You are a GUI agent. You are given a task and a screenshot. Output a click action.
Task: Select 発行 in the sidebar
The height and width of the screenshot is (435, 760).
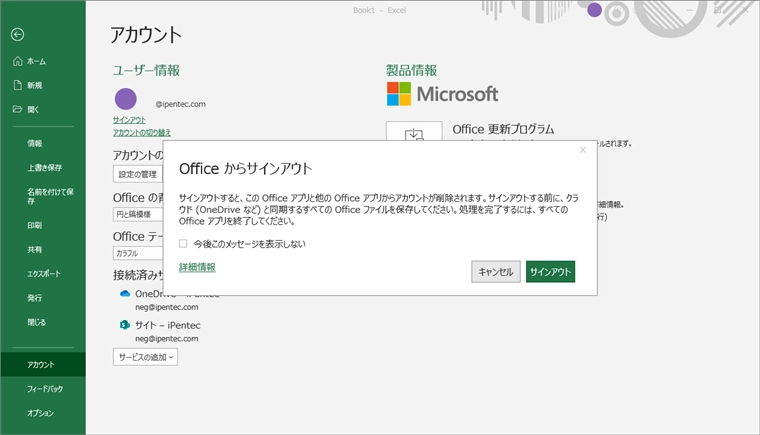click(34, 298)
